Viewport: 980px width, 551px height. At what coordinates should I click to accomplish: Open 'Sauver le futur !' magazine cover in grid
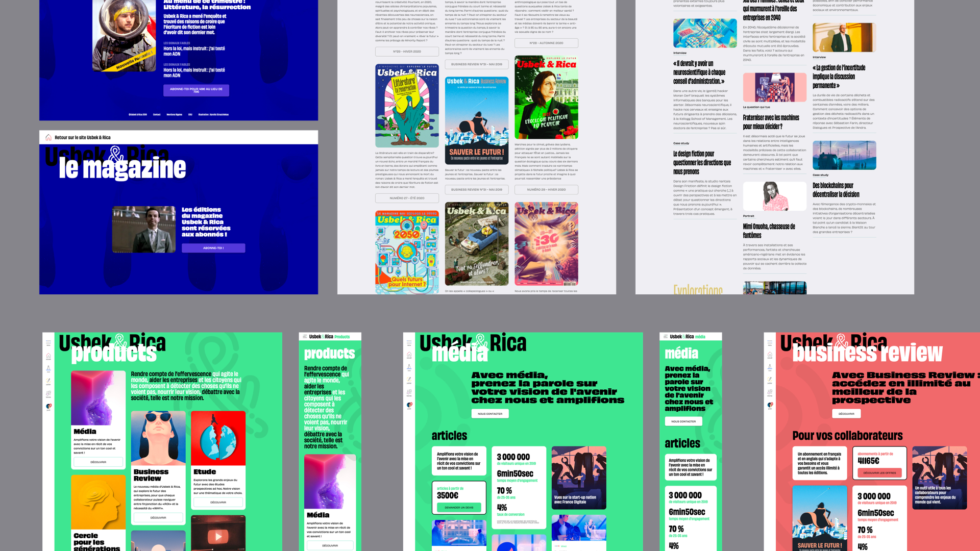pyautogui.click(x=477, y=120)
